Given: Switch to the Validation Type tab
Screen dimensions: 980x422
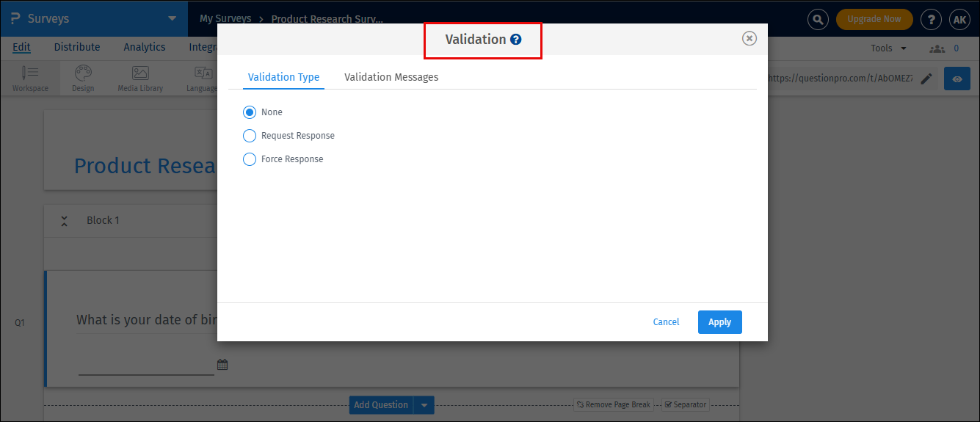Looking at the screenshot, I should pyautogui.click(x=283, y=77).
